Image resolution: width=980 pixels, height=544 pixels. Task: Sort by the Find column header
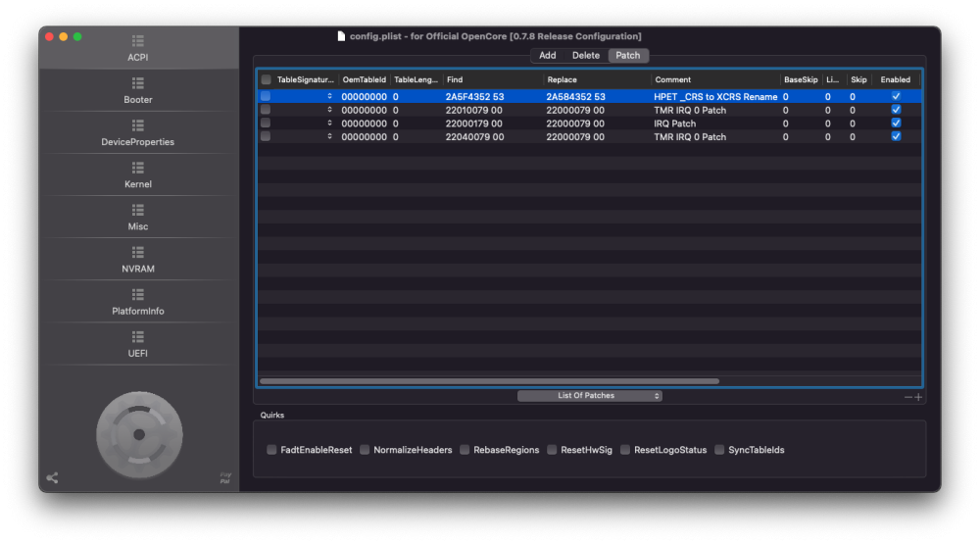point(493,79)
